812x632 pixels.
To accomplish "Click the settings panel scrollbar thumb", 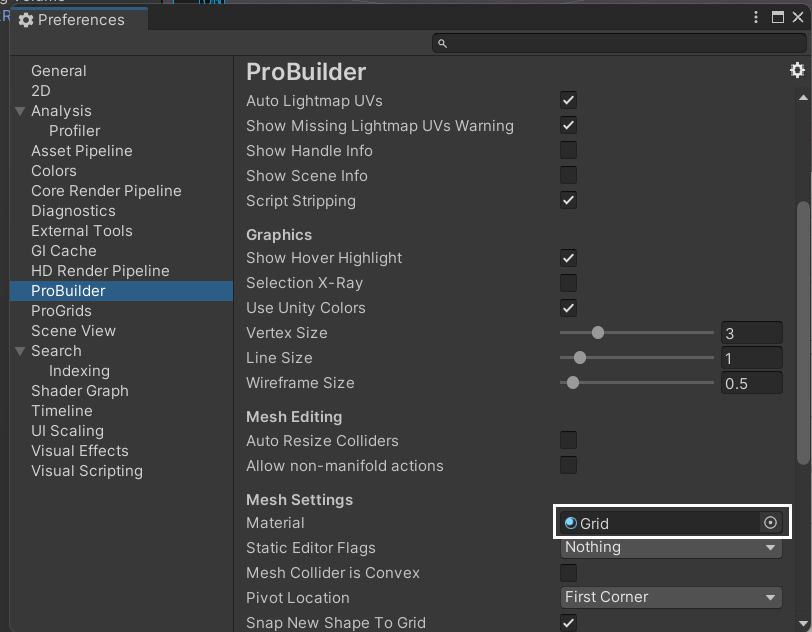I will coord(803,333).
